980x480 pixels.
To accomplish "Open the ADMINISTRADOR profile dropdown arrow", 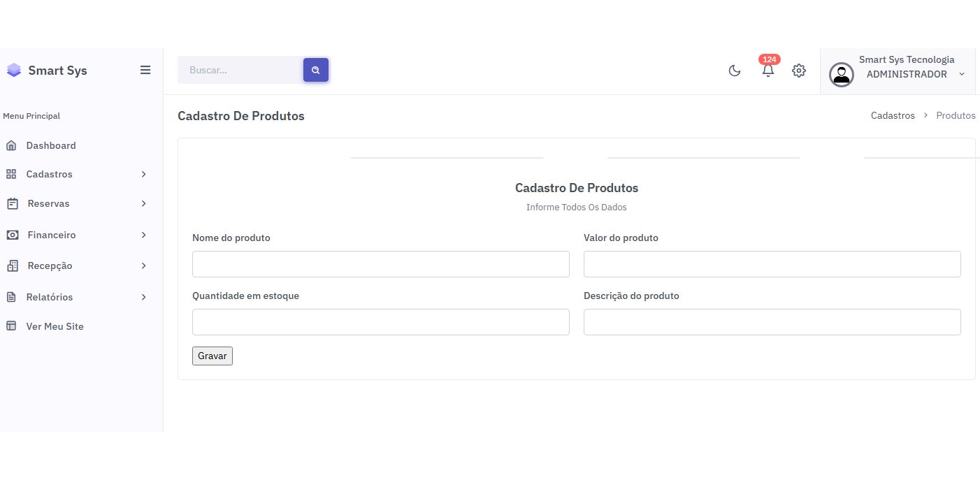I will (962, 74).
